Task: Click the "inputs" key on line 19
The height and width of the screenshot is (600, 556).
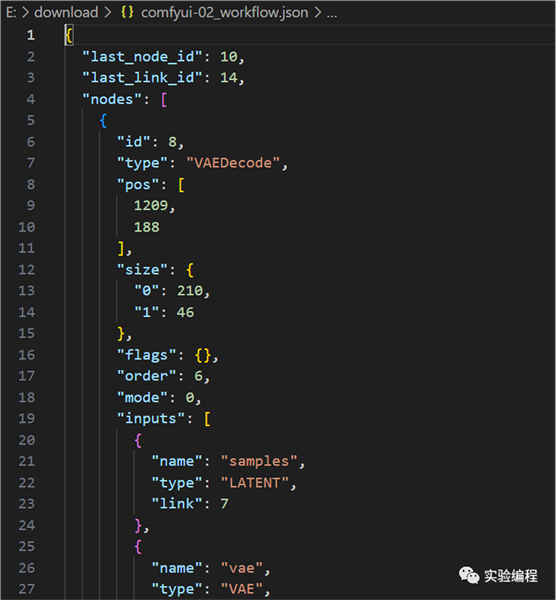Action: pyautogui.click(x=151, y=418)
